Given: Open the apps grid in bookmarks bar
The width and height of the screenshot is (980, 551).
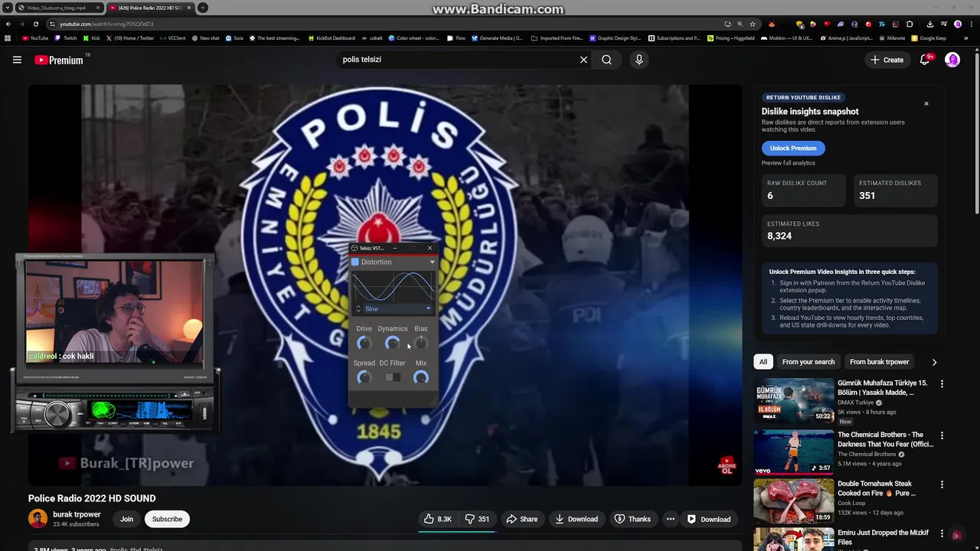Looking at the screenshot, I should point(8,37).
